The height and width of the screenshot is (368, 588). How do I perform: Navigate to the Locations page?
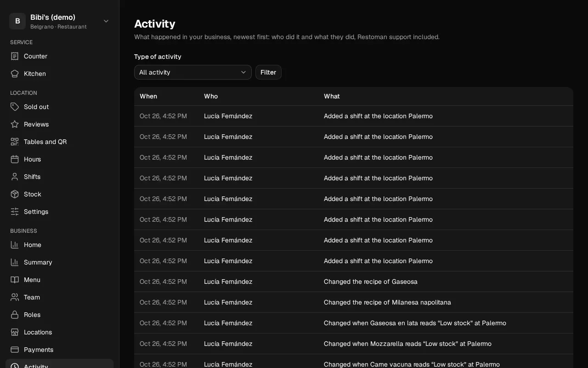tap(60, 332)
